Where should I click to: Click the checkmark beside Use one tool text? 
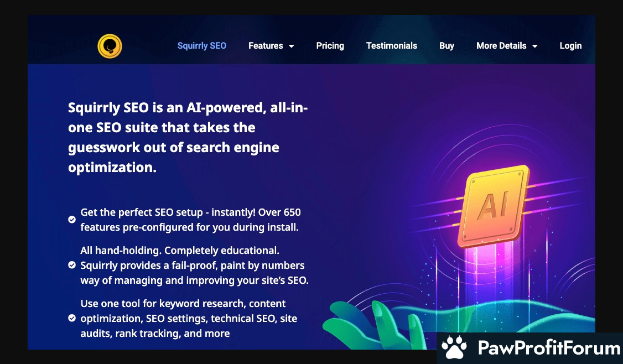[72, 318]
